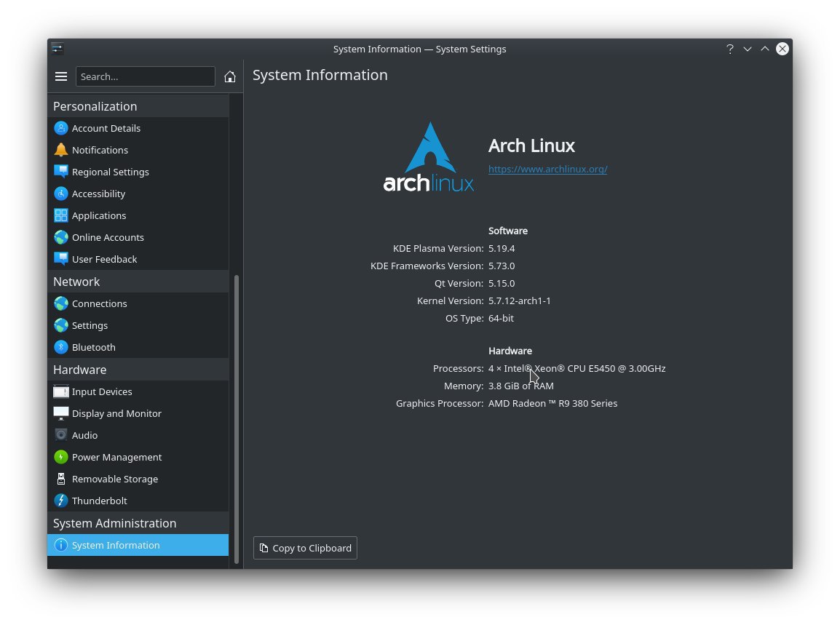The height and width of the screenshot is (625, 840).
Task: Click the question mark help button
Action: click(x=729, y=49)
